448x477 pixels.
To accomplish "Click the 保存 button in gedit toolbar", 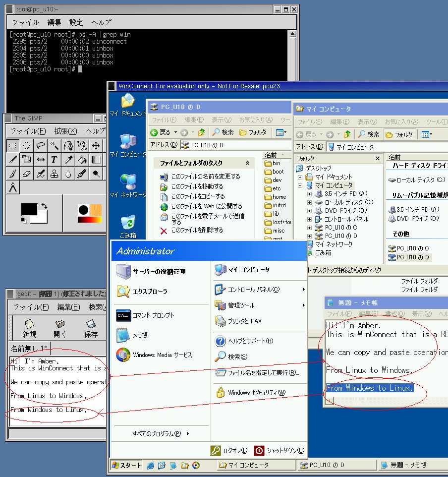I will [91, 329].
